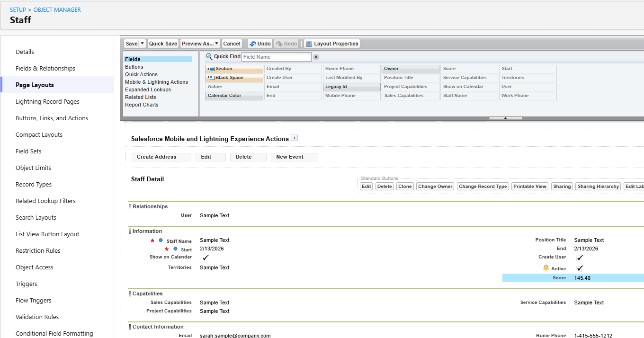
Task: Select the highlighted Score field row
Action: click(573, 278)
